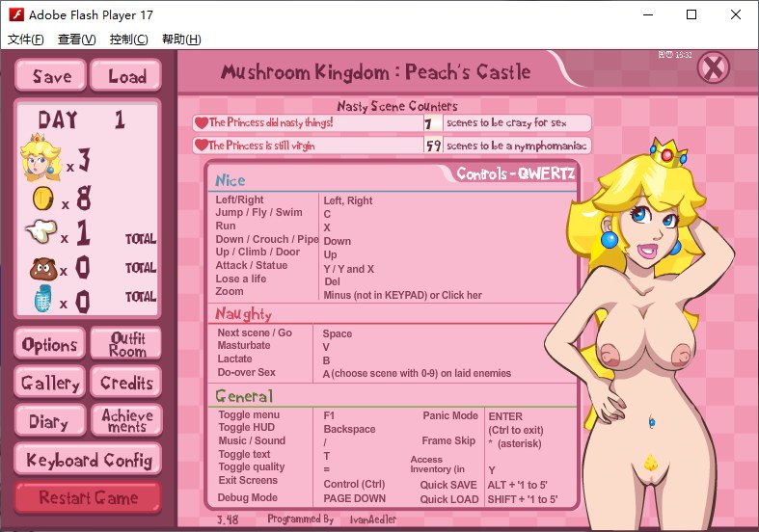This screenshot has width=759, height=532.
Task: Click the 'Nice' section heading
Action: (230, 180)
